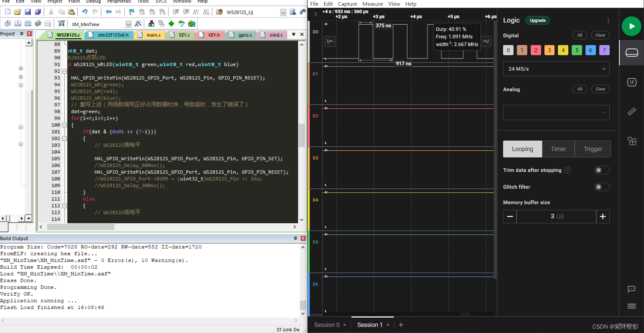The height and width of the screenshot is (333, 644).
Task: Open Device Settings panel in Logic sidebar
Action: [632, 53]
